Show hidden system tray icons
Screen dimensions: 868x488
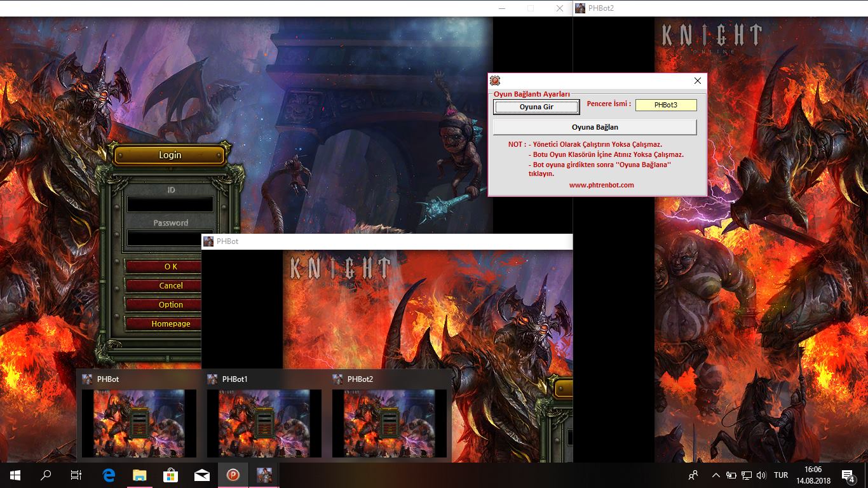click(716, 475)
